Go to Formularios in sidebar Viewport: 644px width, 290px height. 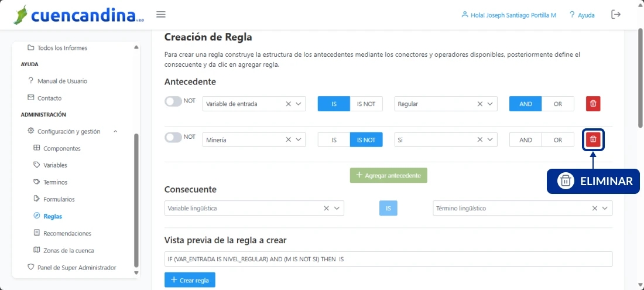[59, 199]
